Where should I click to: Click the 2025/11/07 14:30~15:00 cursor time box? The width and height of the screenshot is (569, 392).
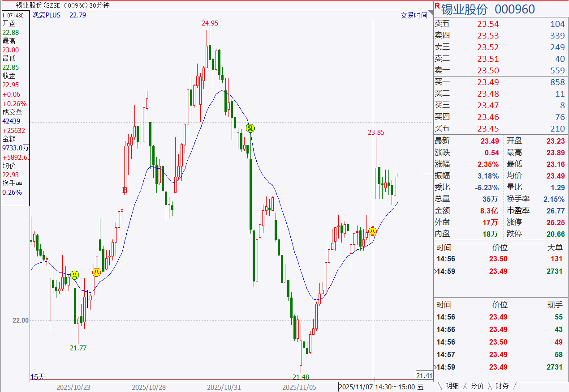(x=381, y=387)
